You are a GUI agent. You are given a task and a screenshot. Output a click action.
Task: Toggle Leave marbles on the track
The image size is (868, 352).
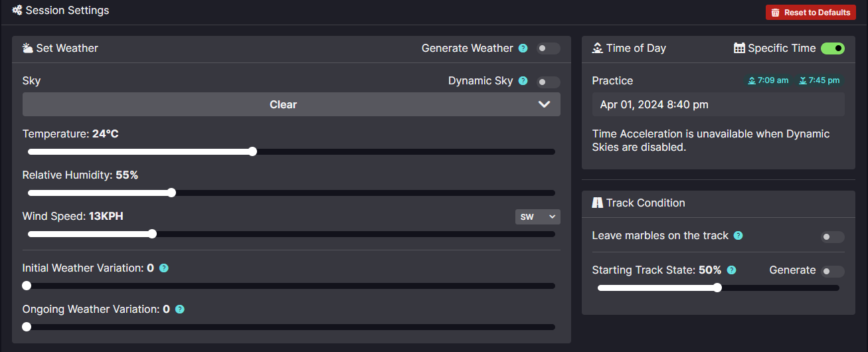pyautogui.click(x=833, y=237)
